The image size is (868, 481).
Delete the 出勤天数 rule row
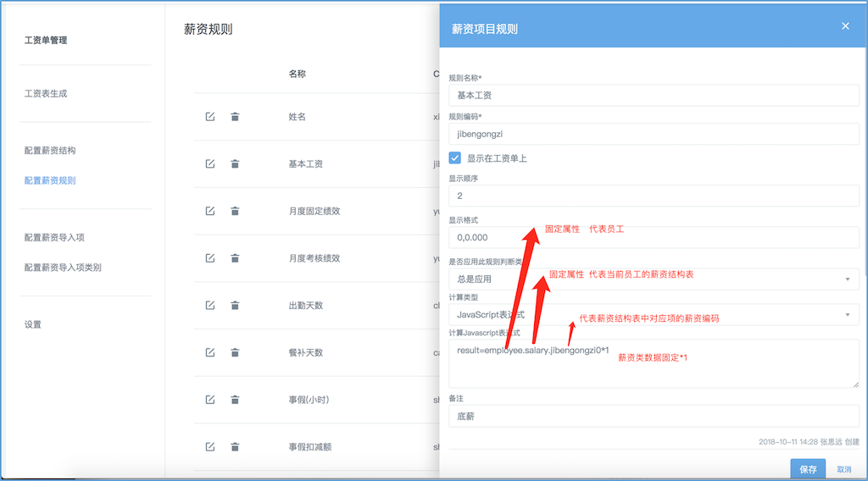point(235,305)
